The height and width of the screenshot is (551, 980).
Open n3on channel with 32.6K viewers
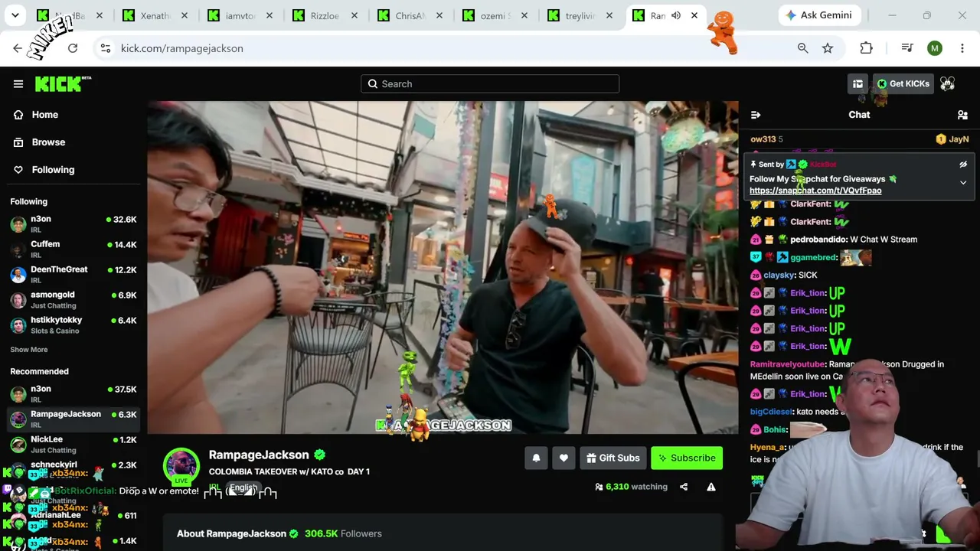pos(73,224)
